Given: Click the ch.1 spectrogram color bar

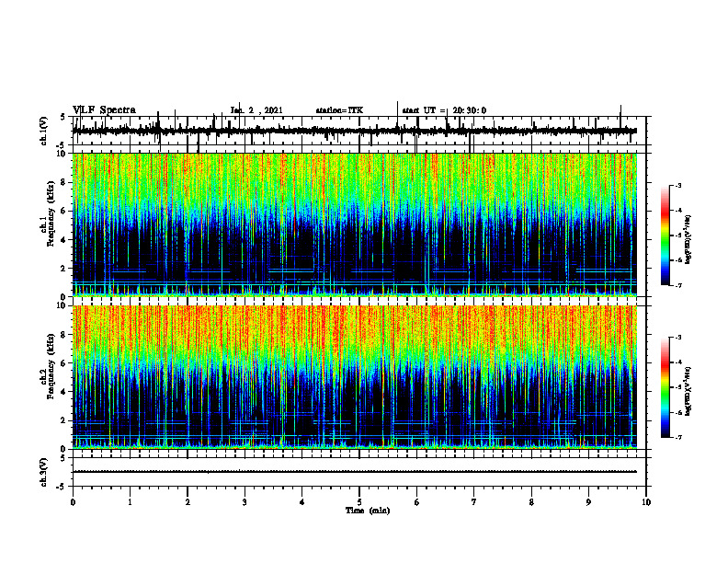Looking at the screenshot, I should [x=665, y=236].
